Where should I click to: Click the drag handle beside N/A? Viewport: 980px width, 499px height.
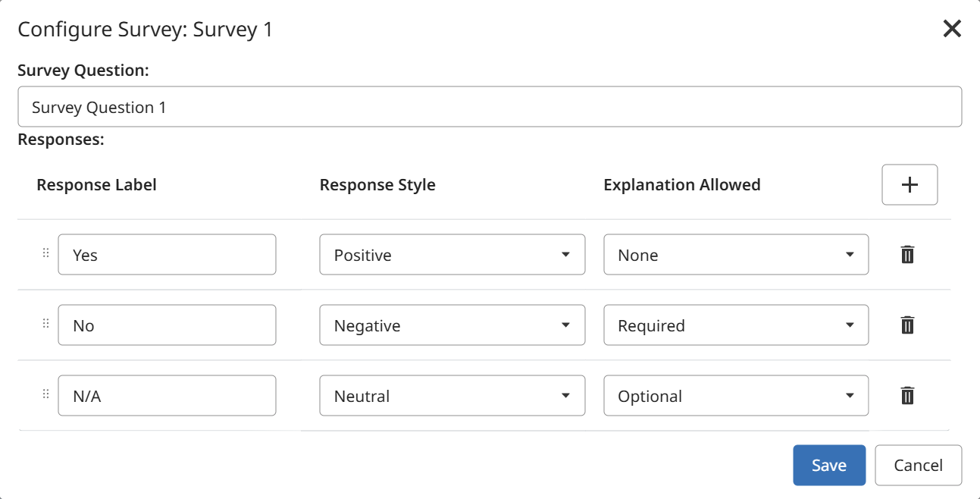point(45,394)
